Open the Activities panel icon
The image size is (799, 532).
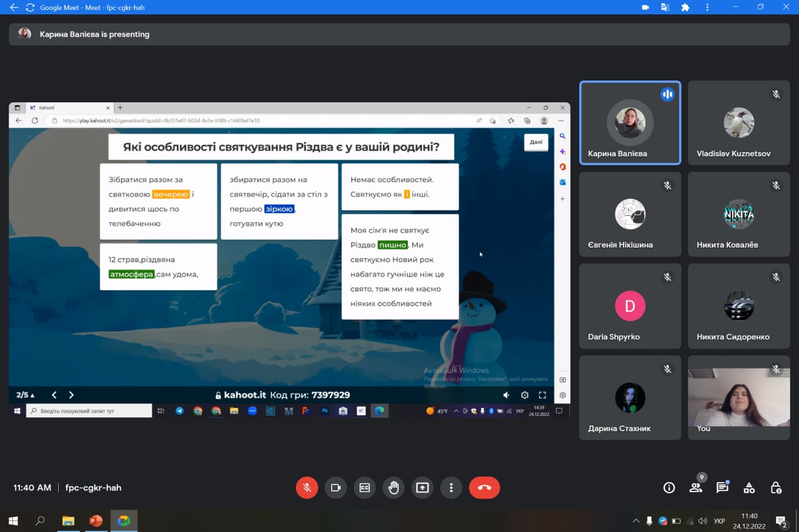pyautogui.click(x=749, y=488)
